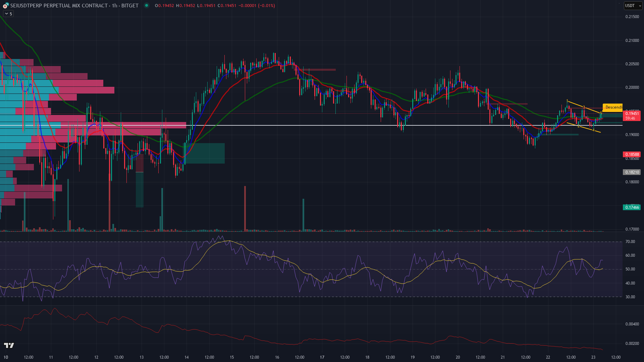Click the bold date 17 on time axis
This screenshot has height=362, width=644.
(322, 357)
